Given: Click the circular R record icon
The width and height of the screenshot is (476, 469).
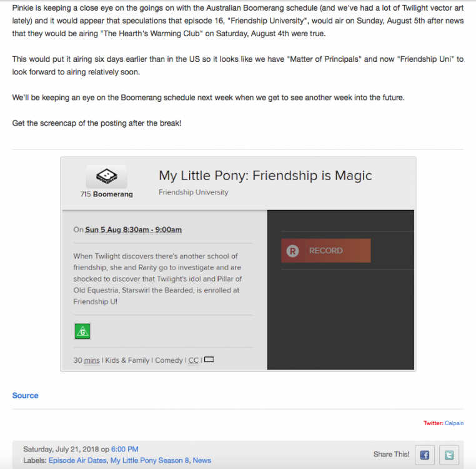Looking at the screenshot, I should [292, 251].
